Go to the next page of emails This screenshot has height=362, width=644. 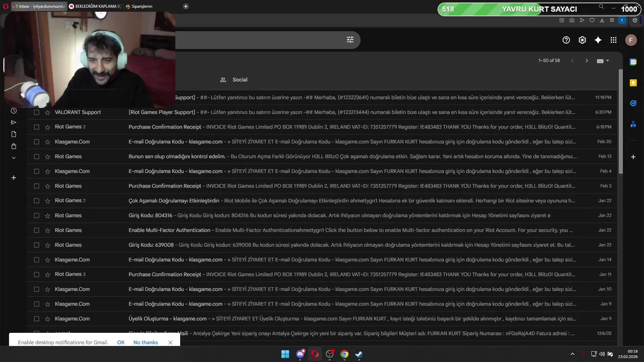[x=587, y=61]
